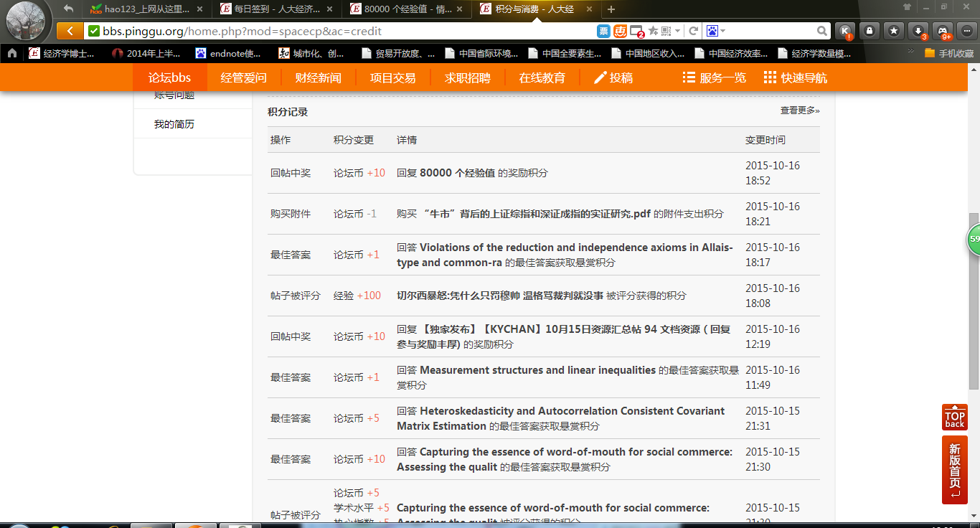Open the browser skin shirt icon
This screenshot has width=980, height=528.
click(907, 7)
